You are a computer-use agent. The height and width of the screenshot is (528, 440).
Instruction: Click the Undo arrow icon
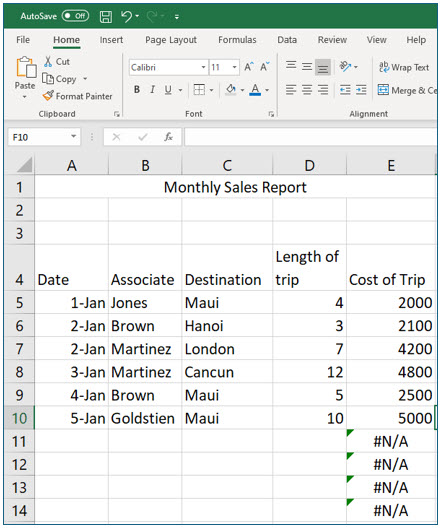[x=127, y=16]
